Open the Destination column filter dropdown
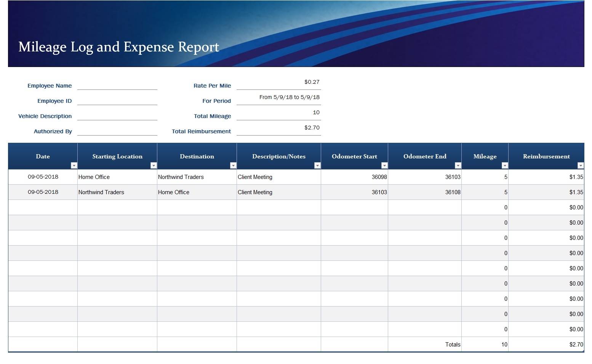 (233, 166)
